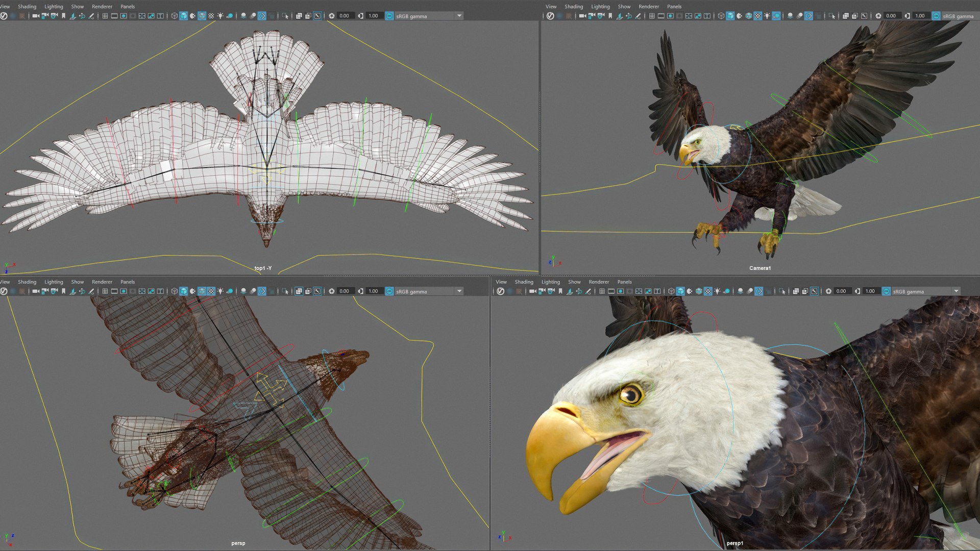Toggle resolution gate in top view toolbar
Viewport: 980px width, 551px height.
(x=124, y=16)
